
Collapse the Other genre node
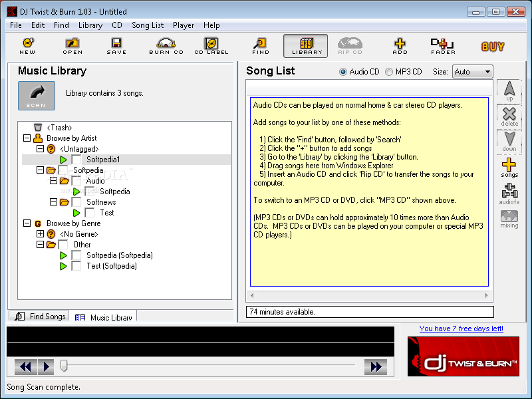(40, 245)
